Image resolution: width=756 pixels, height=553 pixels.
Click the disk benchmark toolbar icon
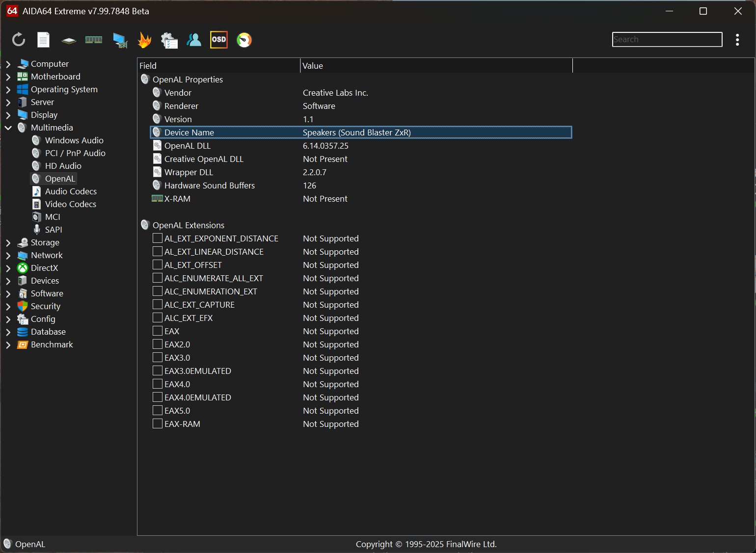(69, 40)
